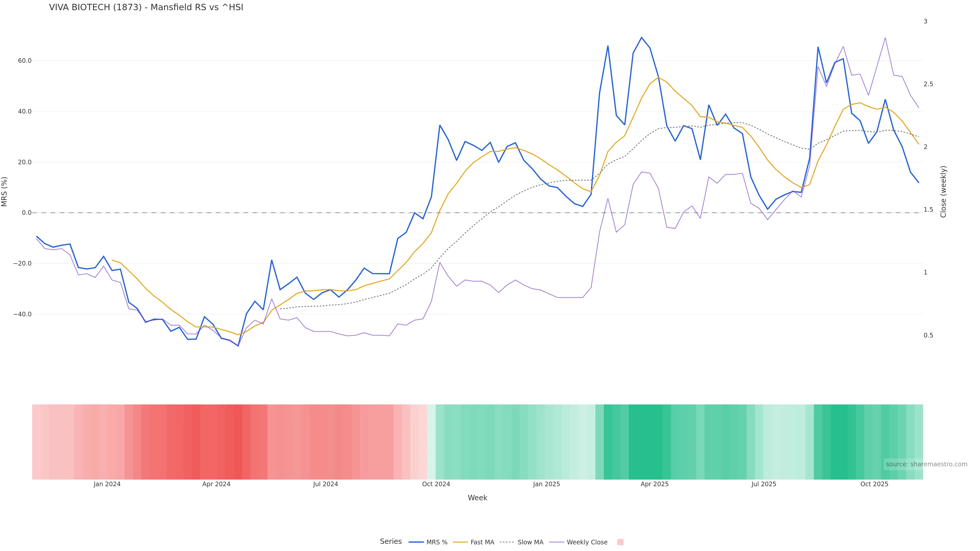Select the Oct 2025 x-axis tick label

(874, 484)
